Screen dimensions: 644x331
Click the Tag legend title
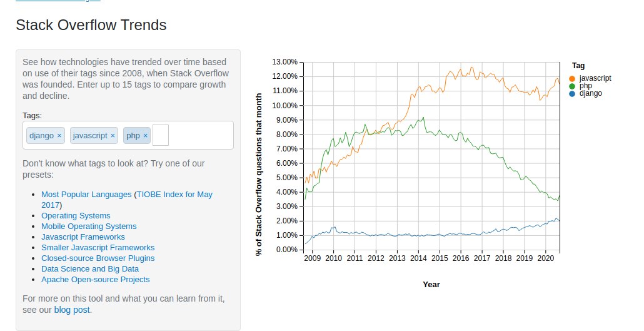(x=578, y=65)
